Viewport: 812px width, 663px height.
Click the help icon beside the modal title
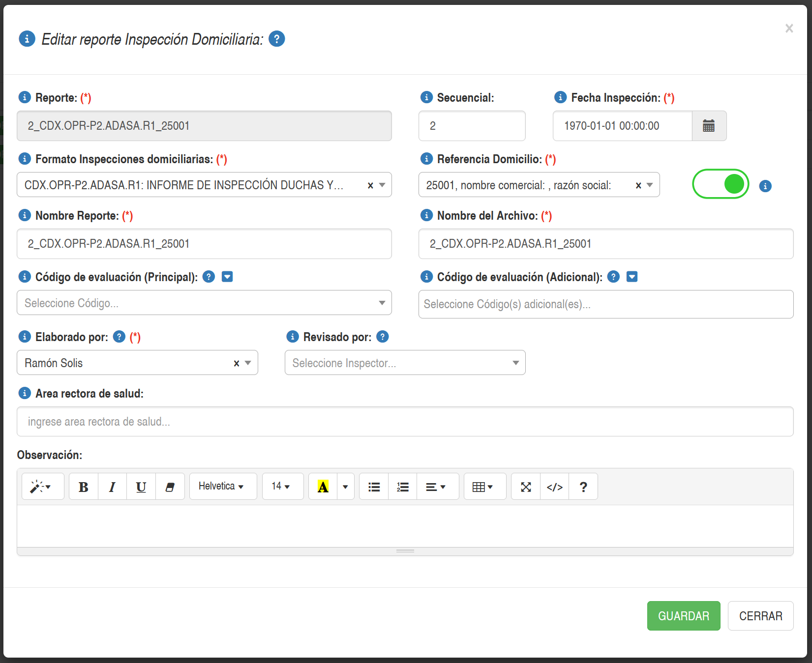coord(277,39)
